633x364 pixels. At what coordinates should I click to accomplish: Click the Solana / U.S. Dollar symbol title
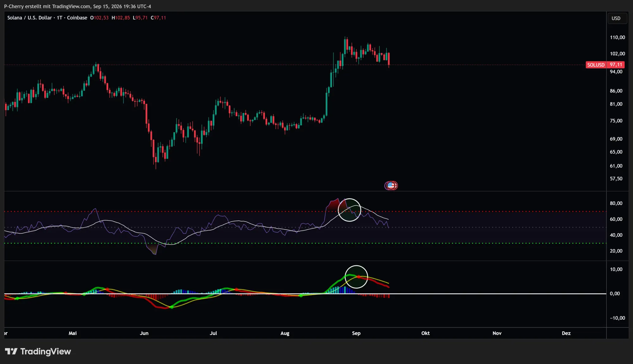click(x=29, y=18)
